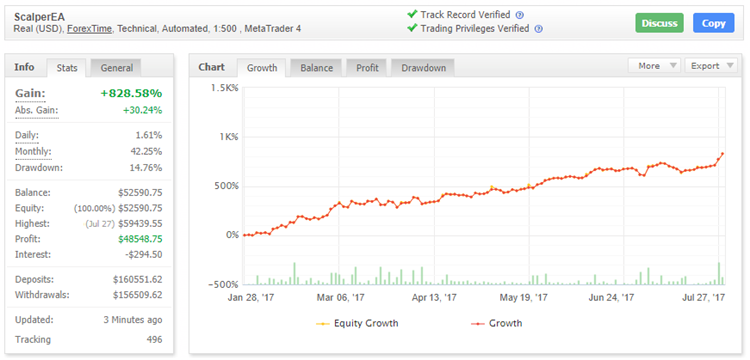Click the blue Copy button
The width and height of the screenshot is (750, 360).
tap(714, 23)
